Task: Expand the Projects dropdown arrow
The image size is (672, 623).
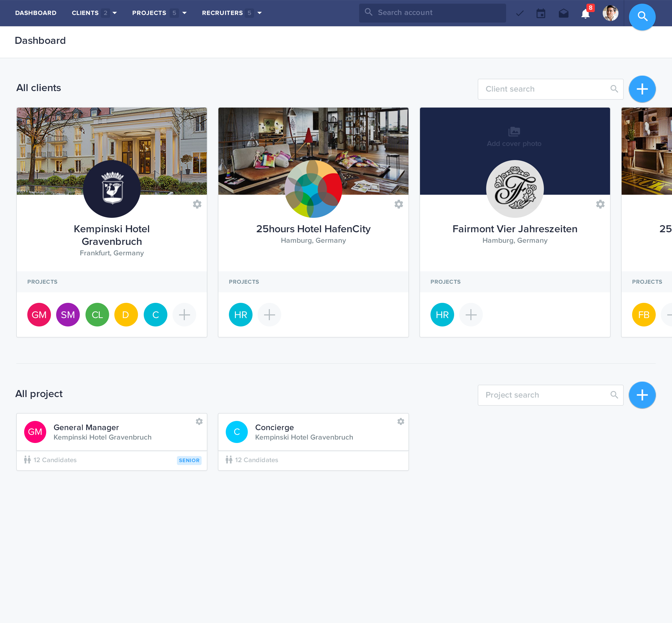Action: click(185, 13)
